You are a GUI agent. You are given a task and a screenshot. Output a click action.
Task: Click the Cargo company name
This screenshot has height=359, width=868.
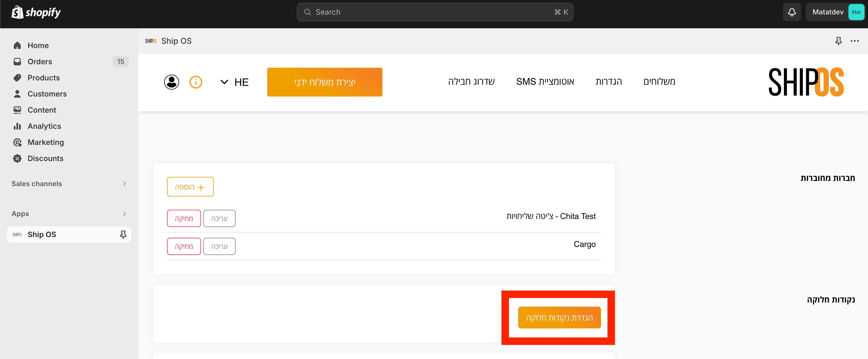pos(585,244)
